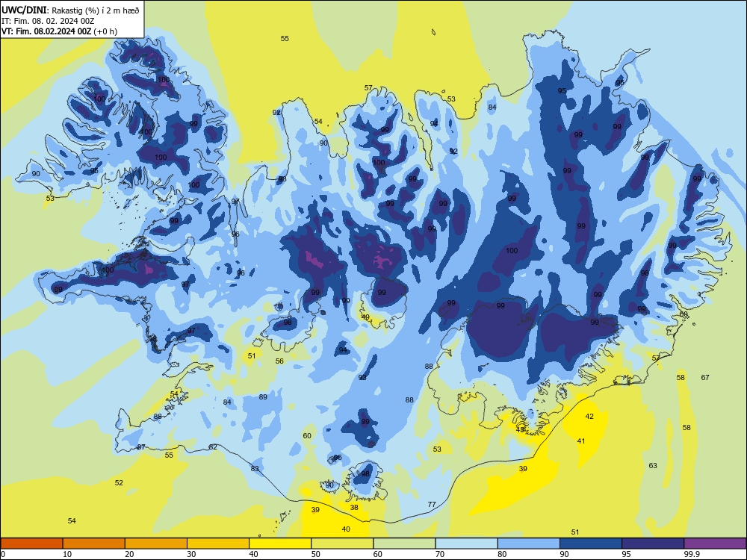
Task: Click the '10' legend tick label
Action: pos(67,554)
